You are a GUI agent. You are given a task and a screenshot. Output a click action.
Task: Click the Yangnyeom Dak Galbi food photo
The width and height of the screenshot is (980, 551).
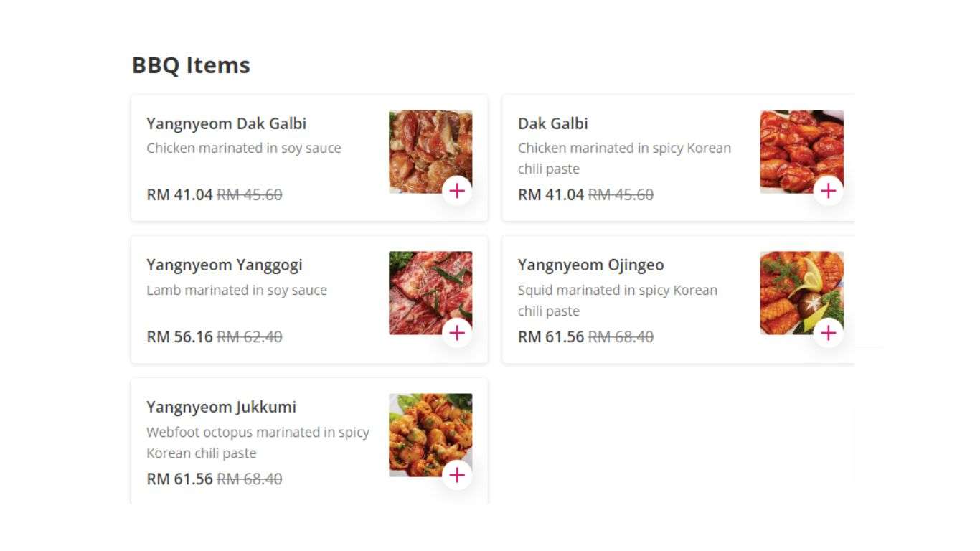(x=430, y=152)
